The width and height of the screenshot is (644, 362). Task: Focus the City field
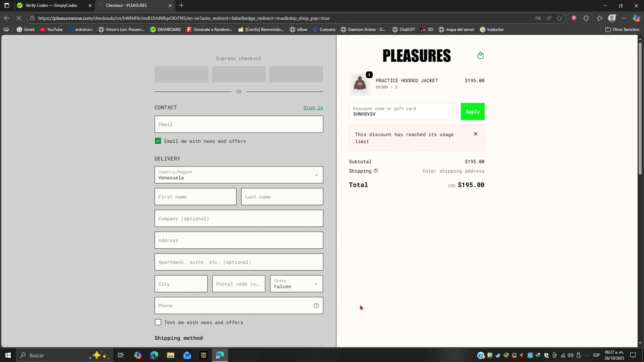181,284
